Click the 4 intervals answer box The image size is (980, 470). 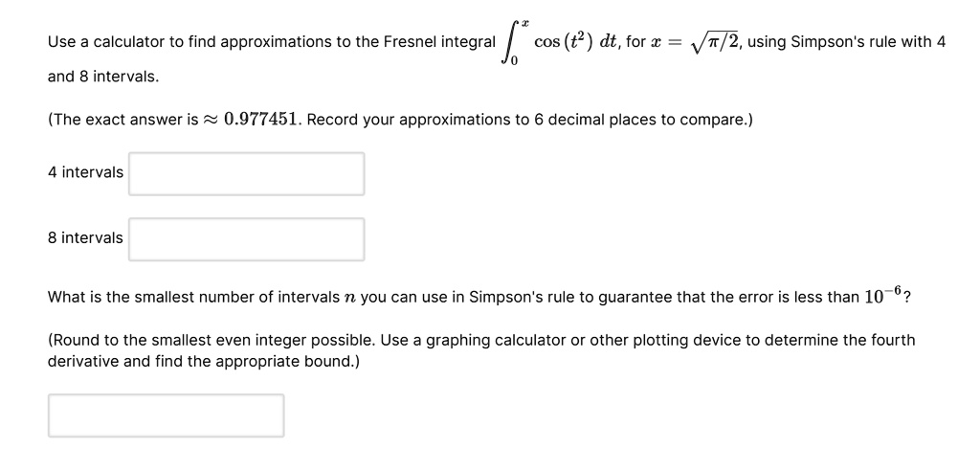pyautogui.click(x=246, y=173)
